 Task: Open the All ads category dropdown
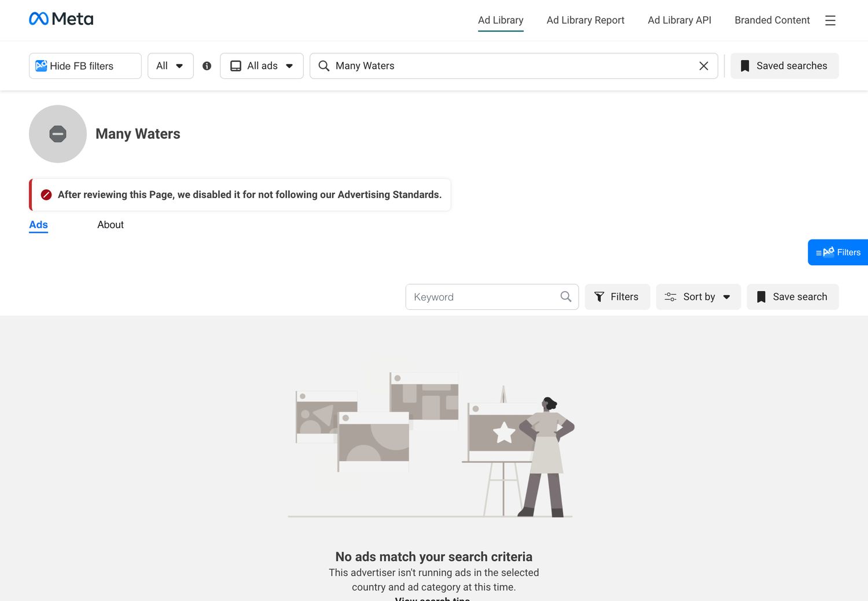(262, 66)
